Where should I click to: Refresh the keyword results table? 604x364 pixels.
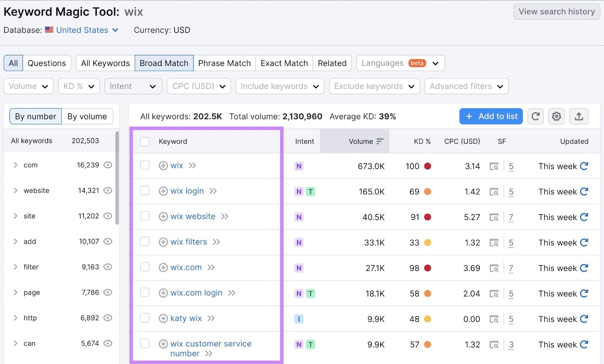click(x=535, y=116)
